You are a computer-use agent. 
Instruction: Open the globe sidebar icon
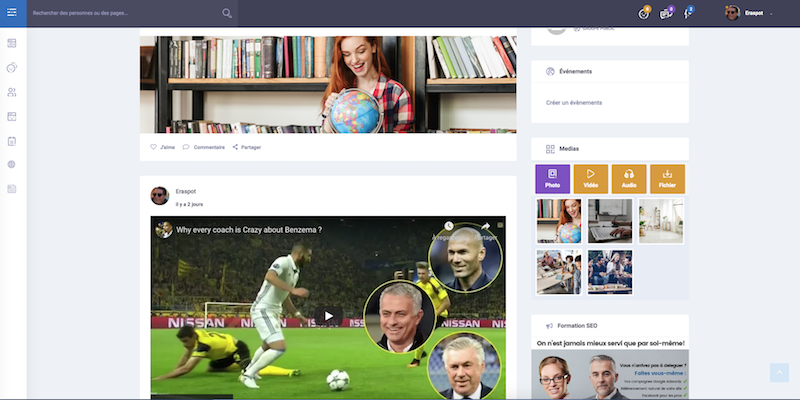click(x=12, y=164)
